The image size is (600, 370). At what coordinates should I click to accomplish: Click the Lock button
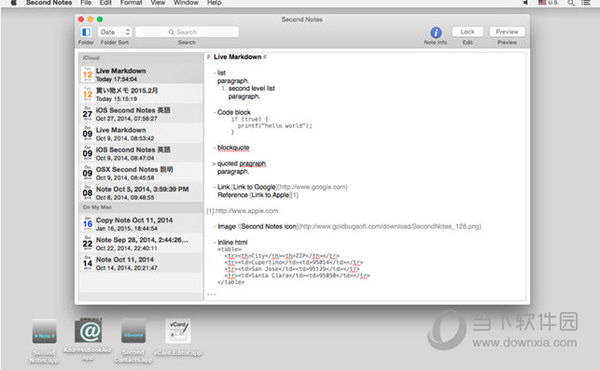click(467, 32)
